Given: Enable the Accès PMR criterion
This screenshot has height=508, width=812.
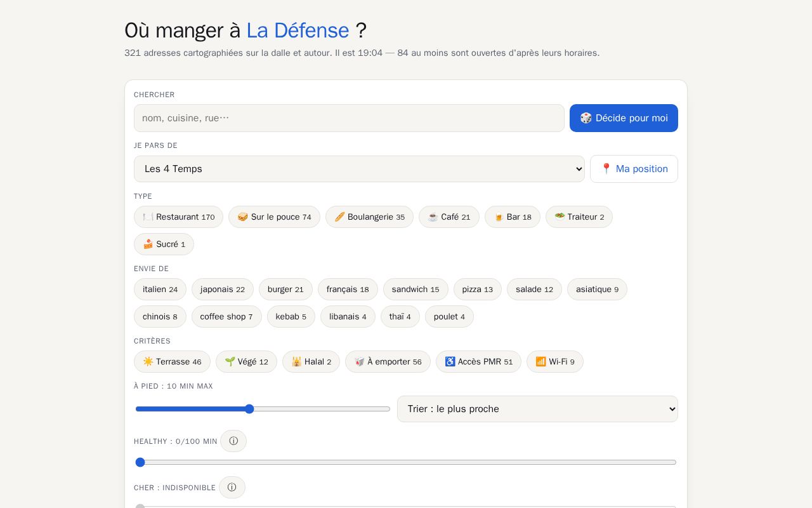Looking at the screenshot, I should click(478, 362).
